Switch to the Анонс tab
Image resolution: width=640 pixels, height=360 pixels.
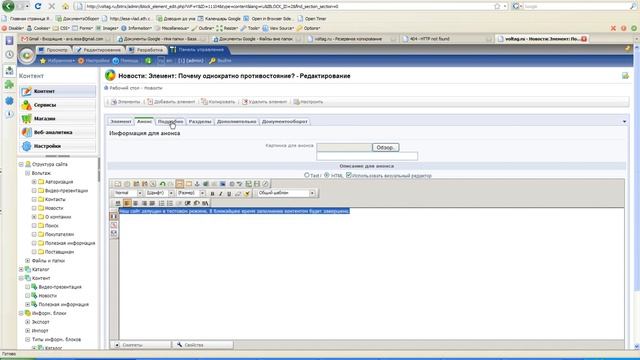144,122
